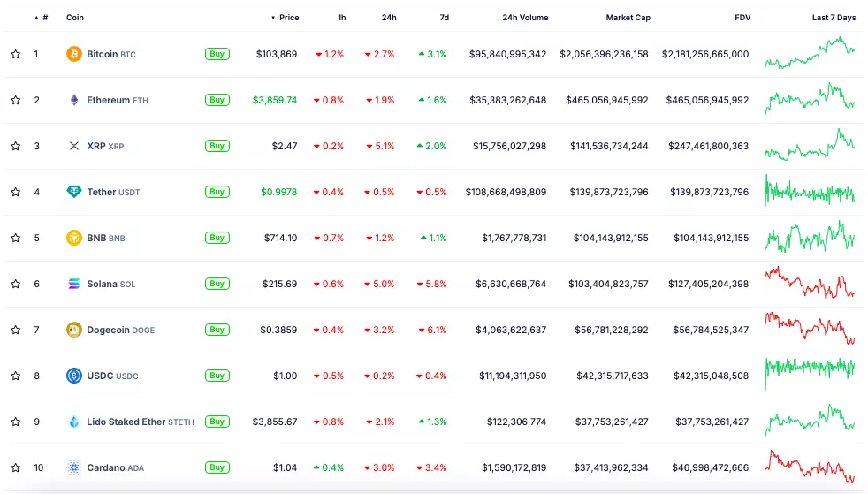The width and height of the screenshot is (868, 494).
Task: Click the XRP logo icon
Action: (x=74, y=146)
